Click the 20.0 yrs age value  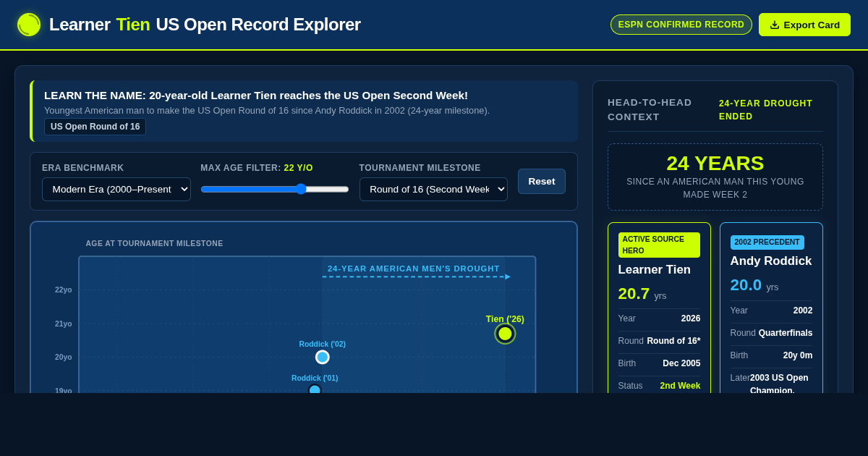point(754,285)
